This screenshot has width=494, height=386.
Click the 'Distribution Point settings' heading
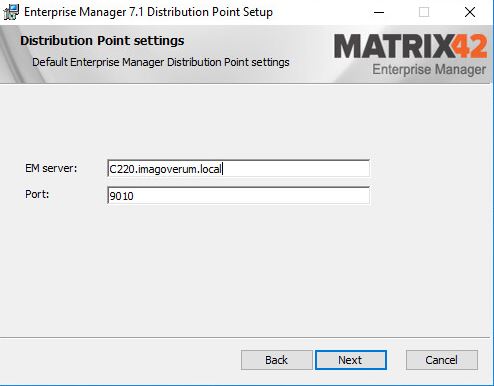[x=102, y=41]
